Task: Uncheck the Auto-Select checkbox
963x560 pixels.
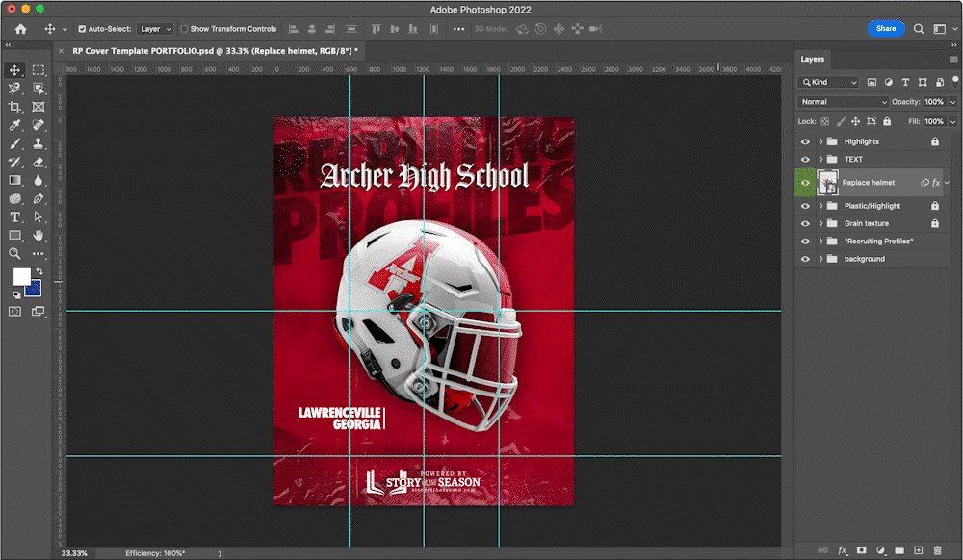Action: point(82,29)
